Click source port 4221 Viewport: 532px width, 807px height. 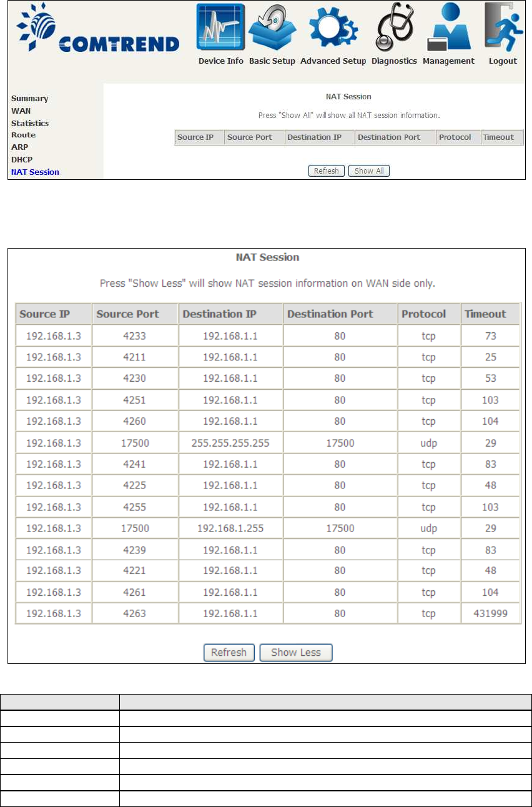point(135,571)
